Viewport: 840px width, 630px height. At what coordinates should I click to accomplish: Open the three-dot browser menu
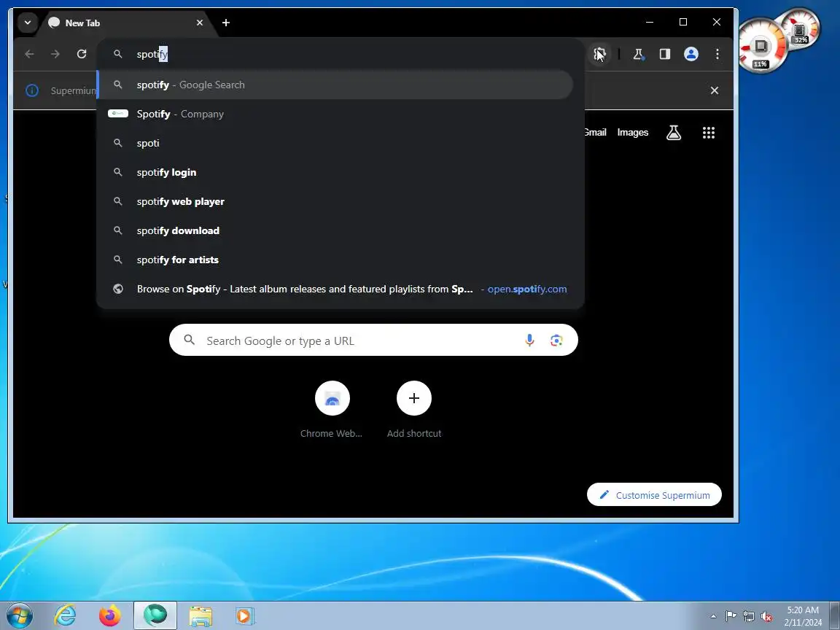click(x=717, y=54)
